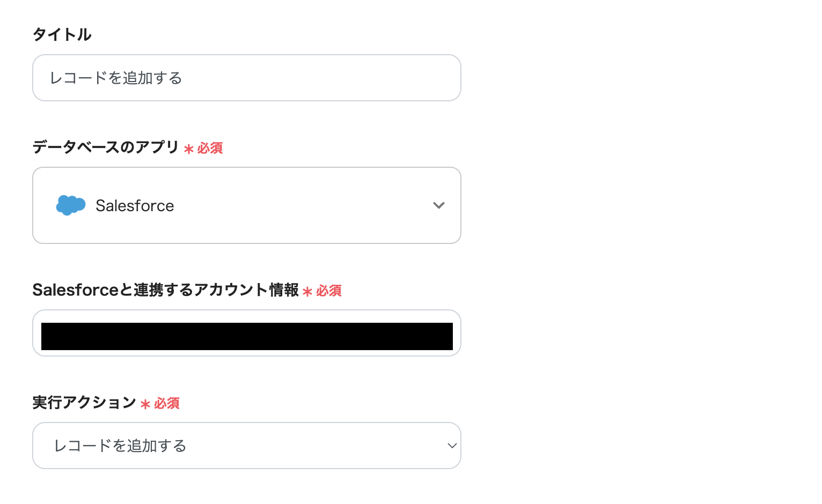This screenshot has width=822, height=504.
Task: Click the chevron icon on the 実行アクション field
Action: (451, 446)
